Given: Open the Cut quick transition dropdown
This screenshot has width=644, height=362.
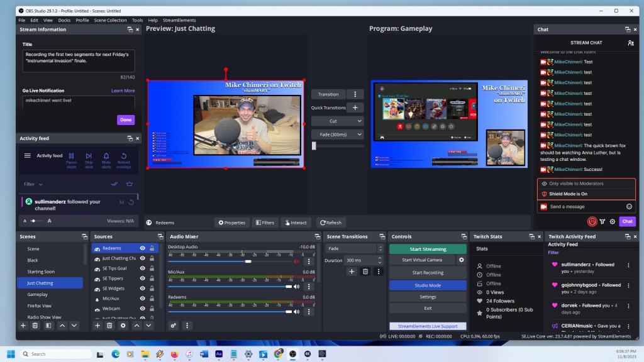Looking at the screenshot, I should pyautogui.click(x=338, y=121).
